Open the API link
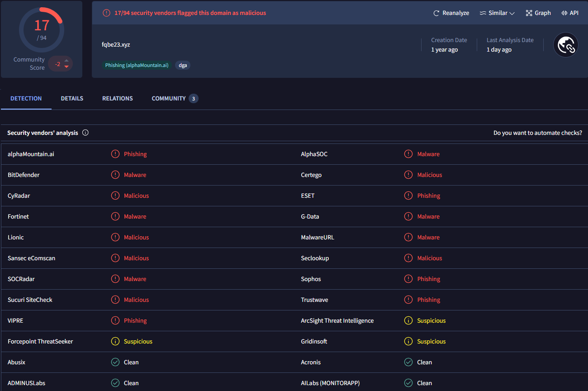 [x=570, y=13]
